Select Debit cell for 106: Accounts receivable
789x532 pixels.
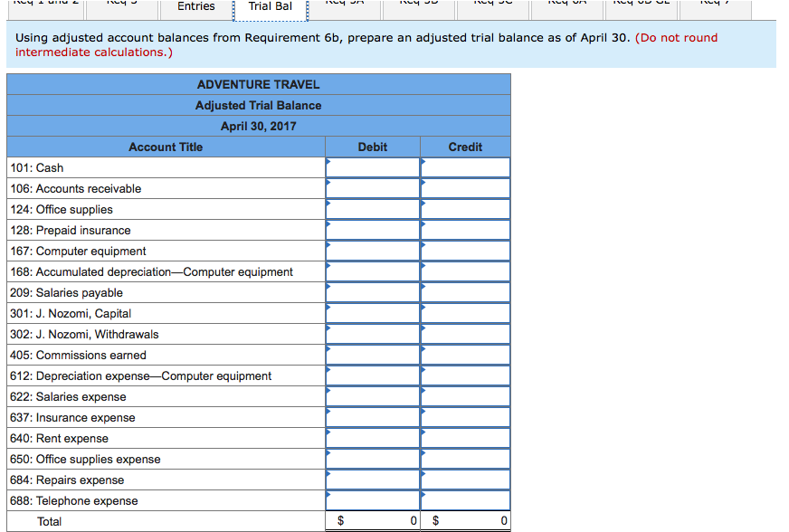tap(373, 188)
